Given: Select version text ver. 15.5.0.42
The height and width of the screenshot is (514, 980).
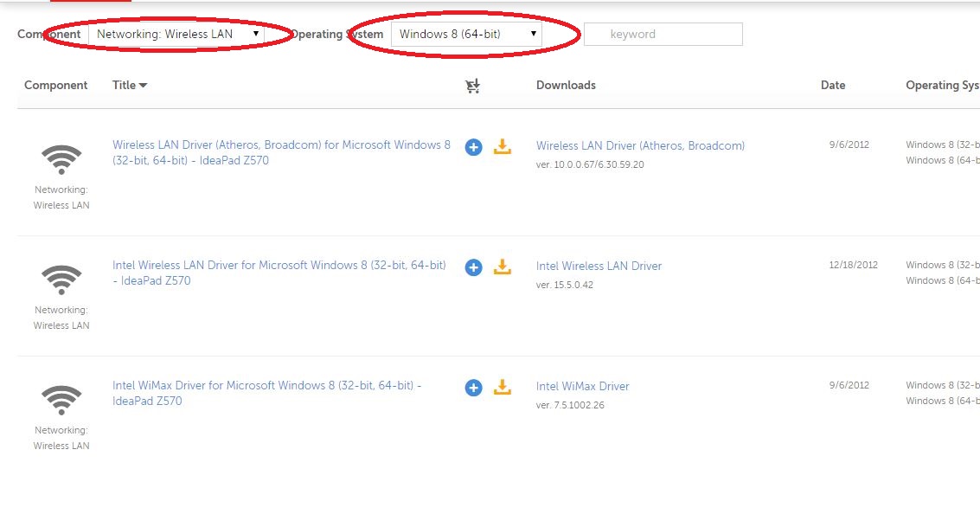Looking at the screenshot, I should point(564,285).
